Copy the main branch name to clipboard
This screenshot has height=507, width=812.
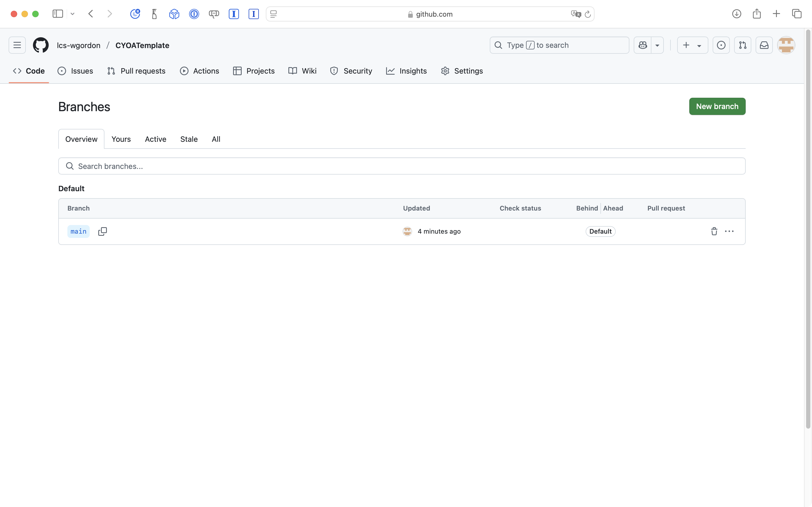tap(102, 231)
